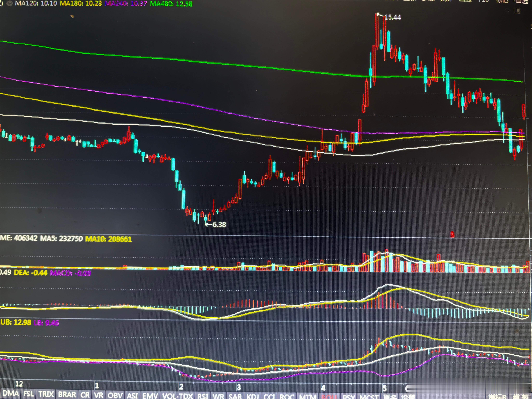Viewport: 532px width, 399px height.
Task: Click the UB: 12.98 Bollinger value
Action: (x=16, y=322)
